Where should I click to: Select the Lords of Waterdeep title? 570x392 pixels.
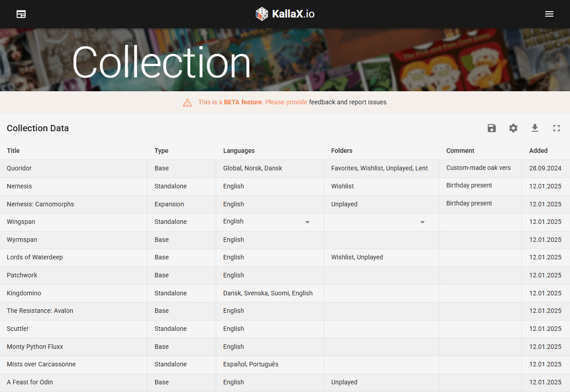[74, 258]
